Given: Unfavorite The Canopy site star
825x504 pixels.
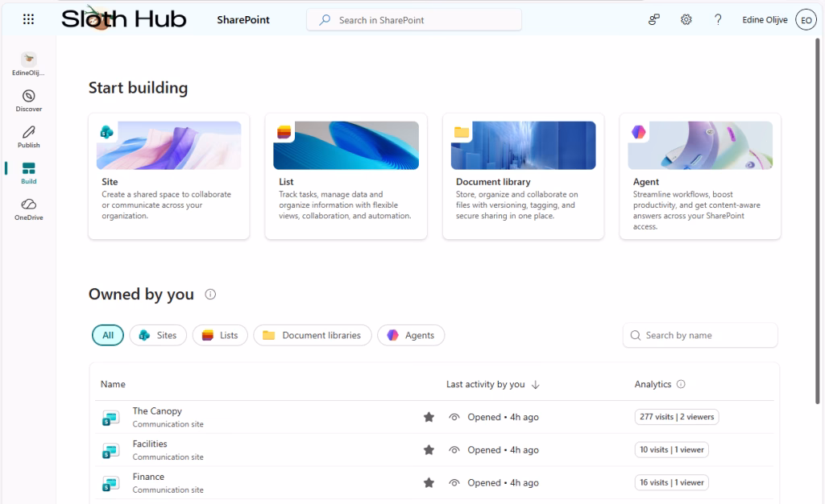Looking at the screenshot, I should pyautogui.click(x=429, y=417).
